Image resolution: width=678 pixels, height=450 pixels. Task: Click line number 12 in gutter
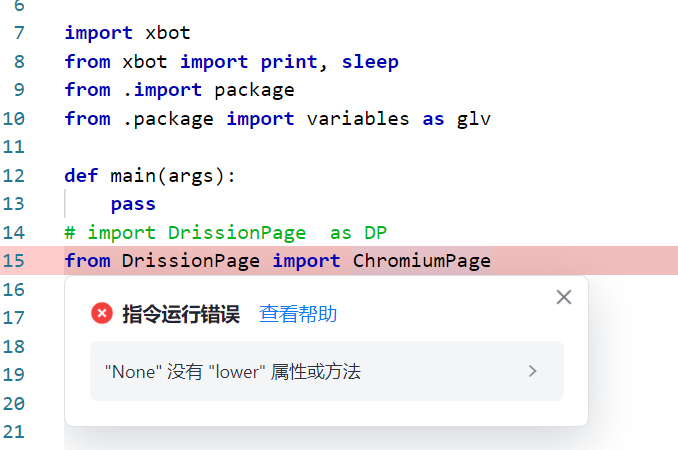(x=14, y=175)
